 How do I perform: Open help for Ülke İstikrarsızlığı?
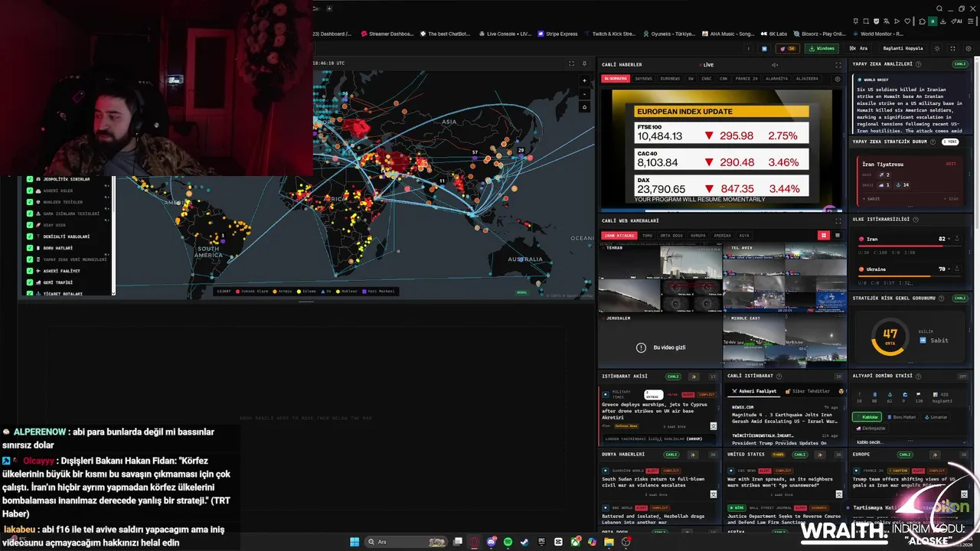[916, 220]
